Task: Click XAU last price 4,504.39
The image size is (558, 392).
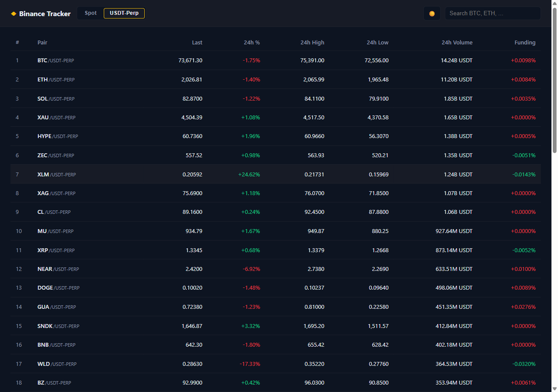Action: 192,118
